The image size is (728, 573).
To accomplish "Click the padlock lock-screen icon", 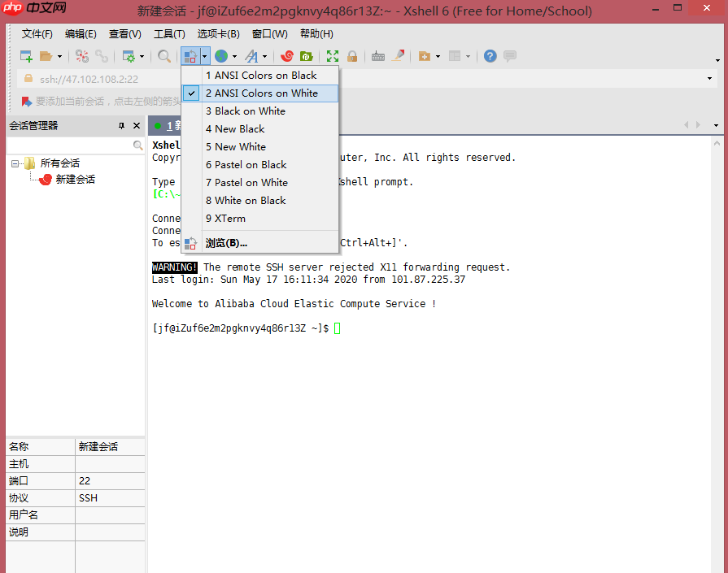I will 352,56.
